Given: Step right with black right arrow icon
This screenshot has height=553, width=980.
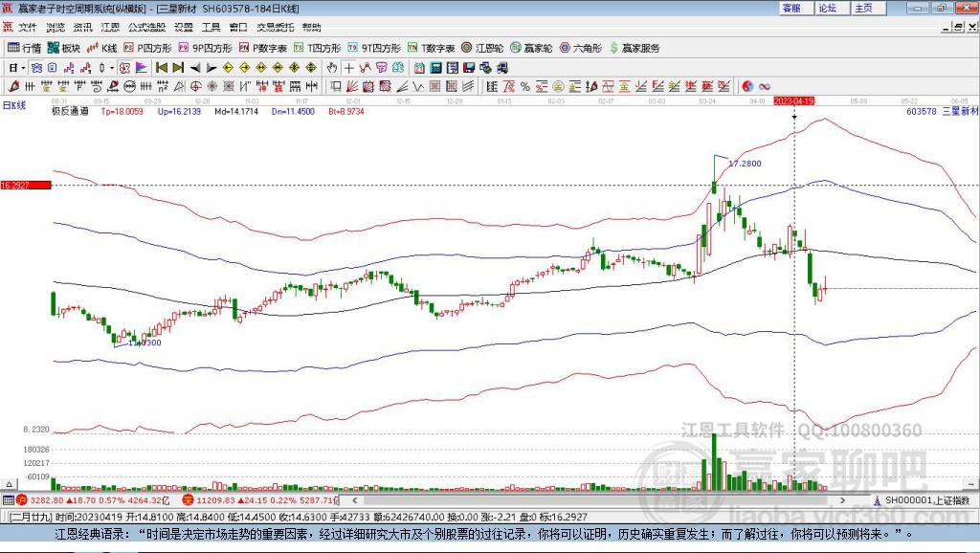Looking at the screenshot, I should pyautogui.click(x=212, y=68).
